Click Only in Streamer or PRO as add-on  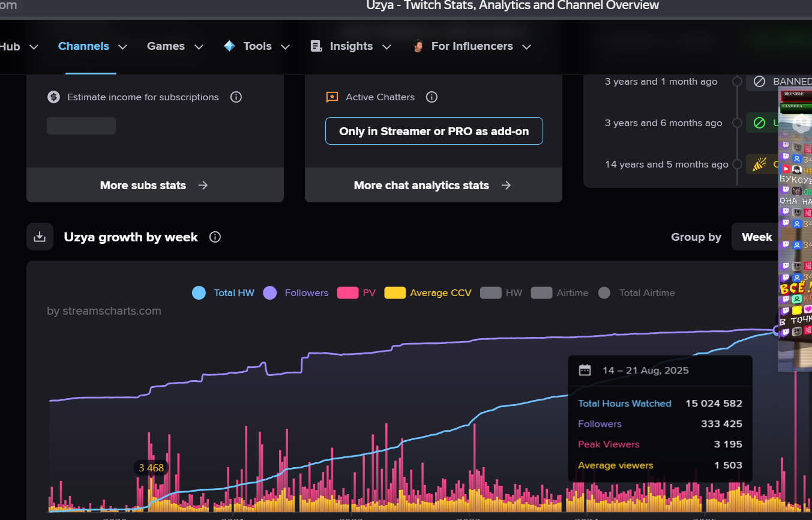pos(434,131)
